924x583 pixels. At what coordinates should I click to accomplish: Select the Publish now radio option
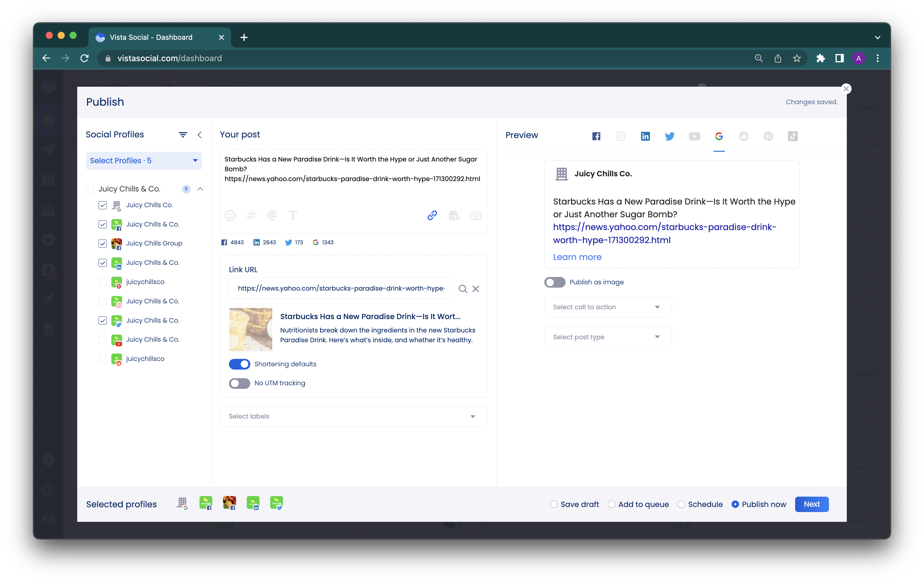click(x=735, y=504)
